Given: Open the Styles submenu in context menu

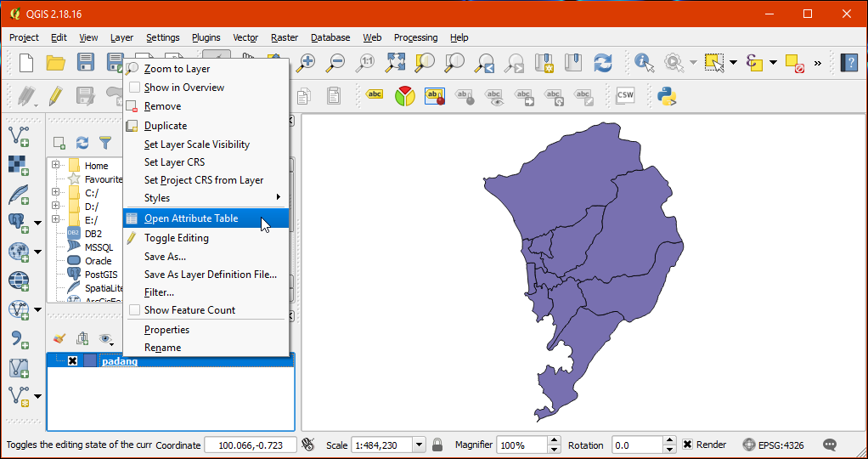Looking at the screenshot, I should click(206, 198).
